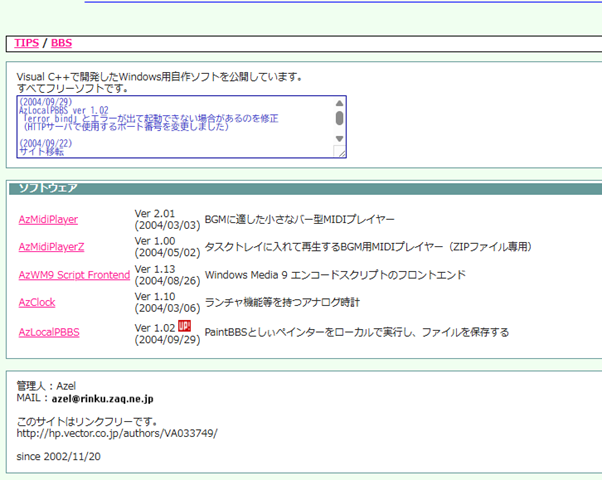The width and height of the screenshot is (602, 480).
Task: Open the AzClock software page
Action: 37,303
